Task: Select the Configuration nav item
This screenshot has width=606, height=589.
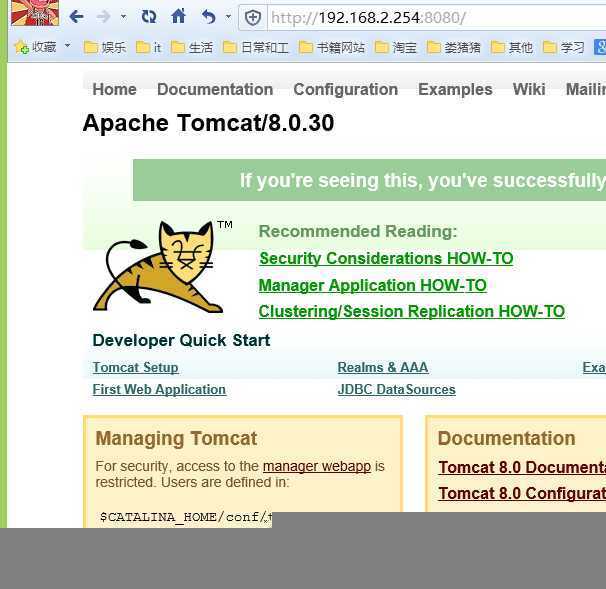Action: pos(346,89)
